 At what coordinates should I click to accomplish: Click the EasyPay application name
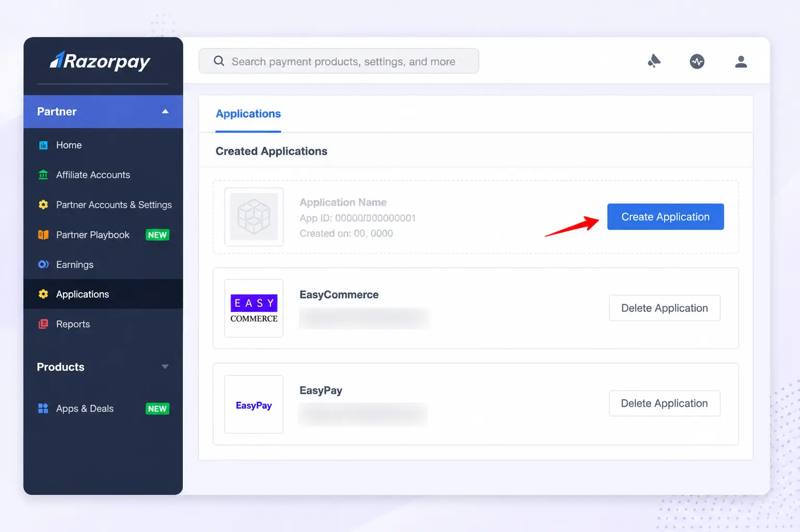(x=321, y=390)
